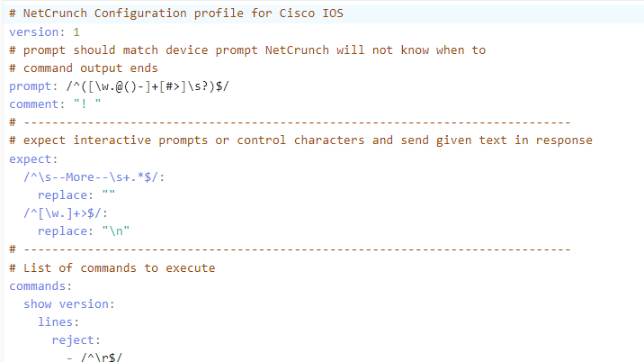
Task: Click the 'commands:' key
Action: pos(40,285)
